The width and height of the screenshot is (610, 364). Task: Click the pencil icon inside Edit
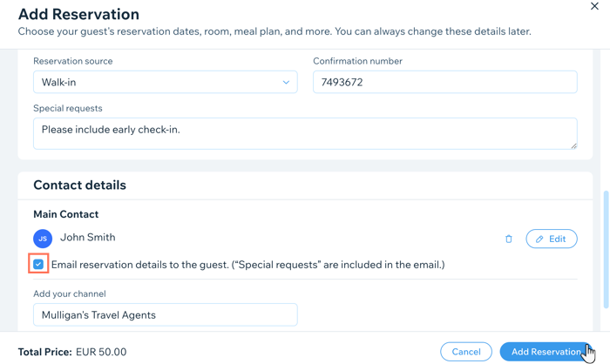coord(539,239)
